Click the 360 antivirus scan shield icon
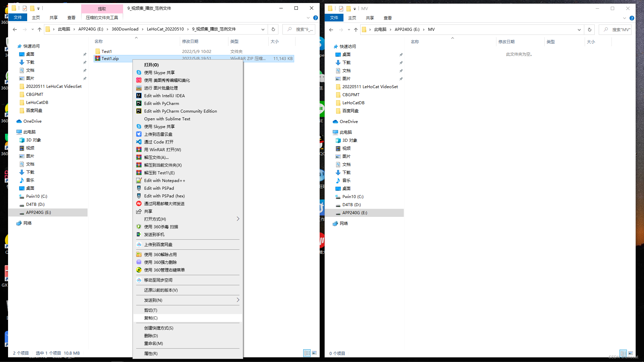 [139, 227]
